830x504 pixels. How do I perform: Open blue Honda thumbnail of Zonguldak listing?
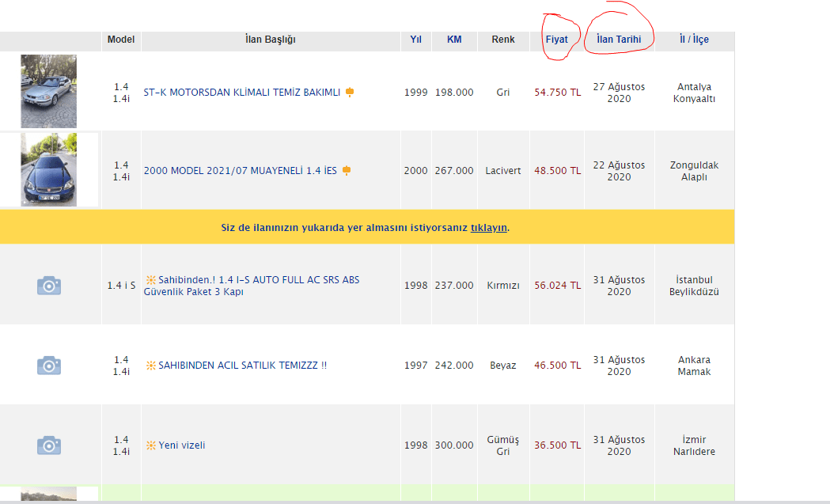pyautogui.click(x=49, y=169)
